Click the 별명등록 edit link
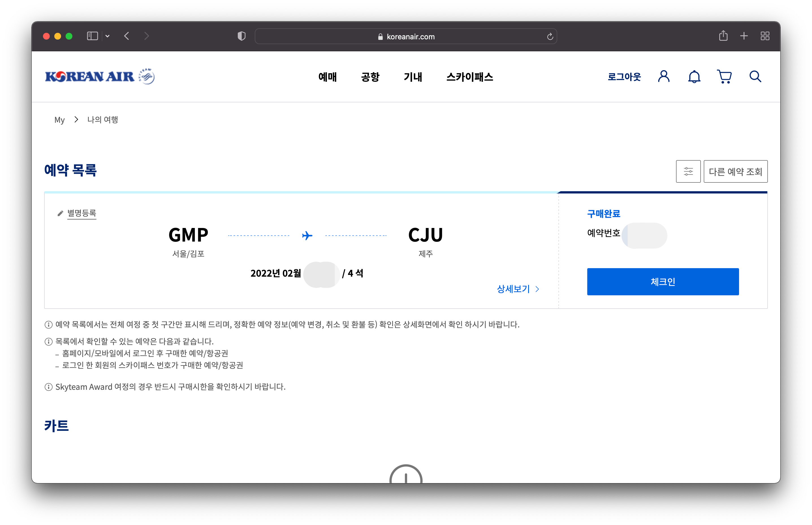This screenshot has height=525, width=812. click(82, 213)
